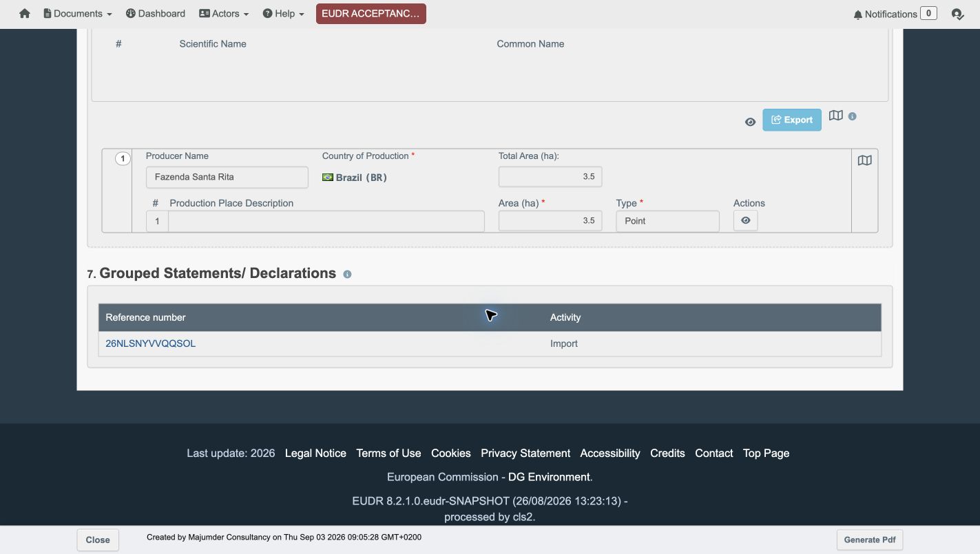Open the Dashboard globe item
The height and width of the screenshot is (554, 980).
(x=156, y=14)
